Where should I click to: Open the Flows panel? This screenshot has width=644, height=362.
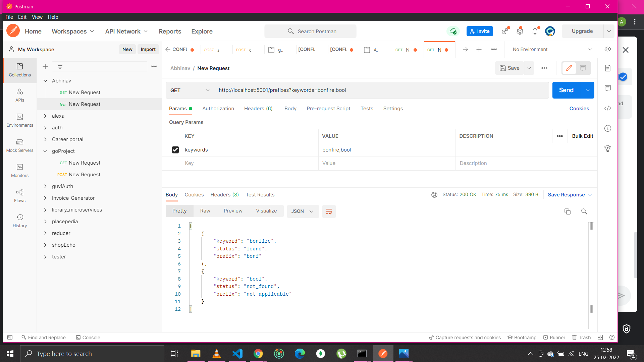coord(19,195)
